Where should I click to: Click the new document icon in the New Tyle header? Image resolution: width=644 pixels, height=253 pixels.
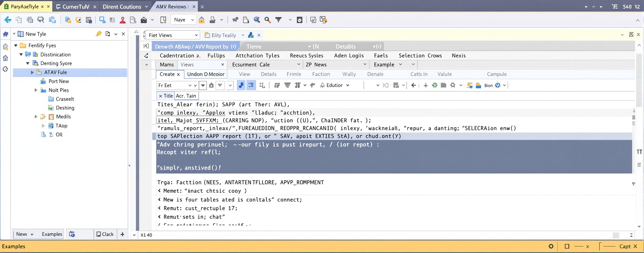click(x=108, y=34)
